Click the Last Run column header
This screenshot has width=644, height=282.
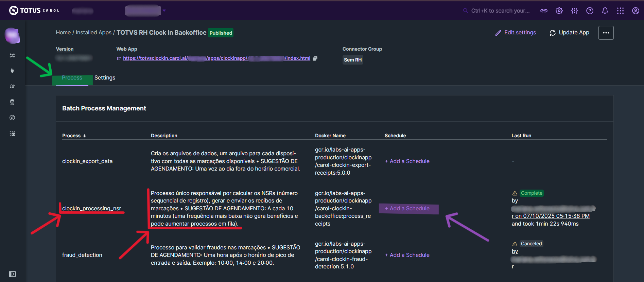pos(521,136)
